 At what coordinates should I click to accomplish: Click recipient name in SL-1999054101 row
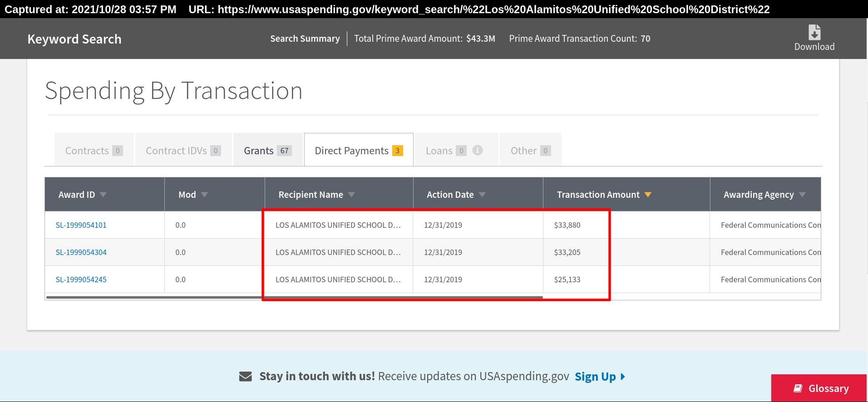338,225
